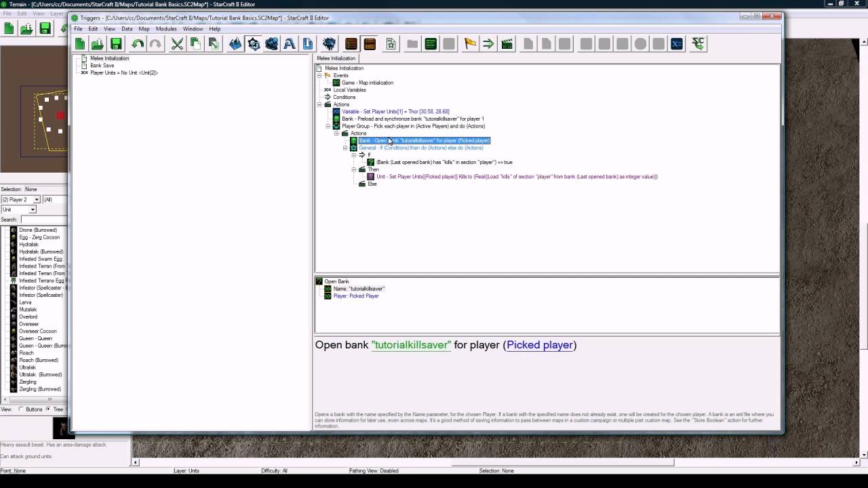Collapse the If conditions node
868x488 pixels.
pyautogui.click(x=353, y=155)
